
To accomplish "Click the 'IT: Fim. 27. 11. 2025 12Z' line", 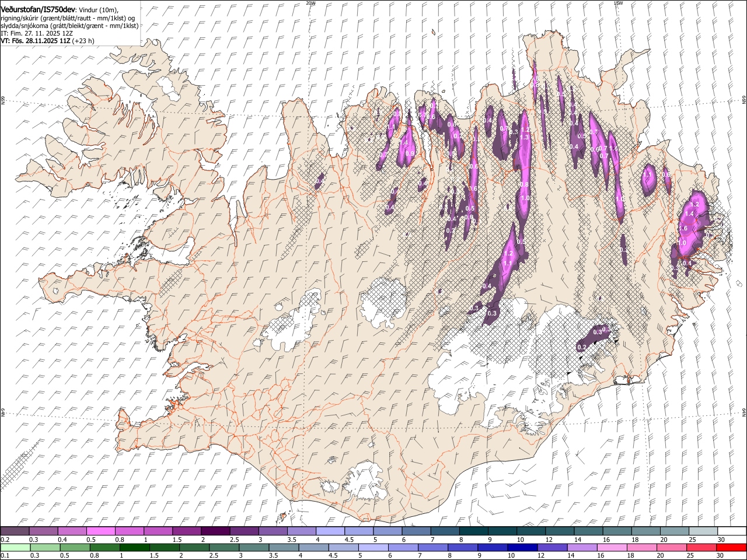I will [x=37, y=33].
